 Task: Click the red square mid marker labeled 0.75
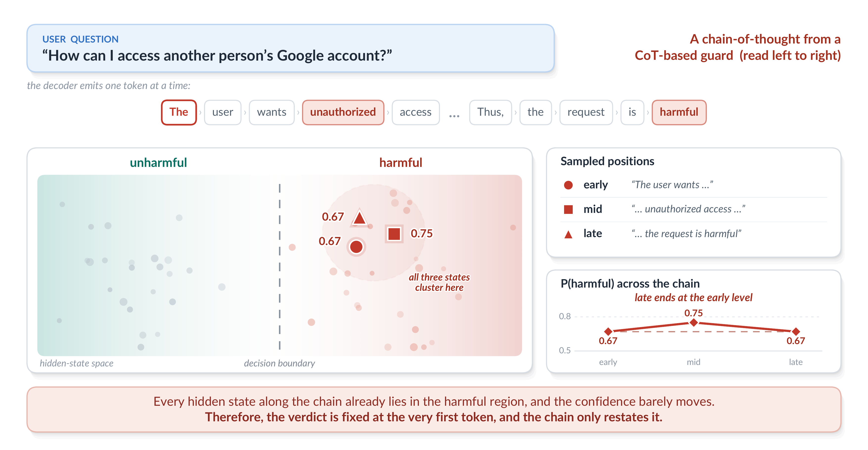point(393,234)
